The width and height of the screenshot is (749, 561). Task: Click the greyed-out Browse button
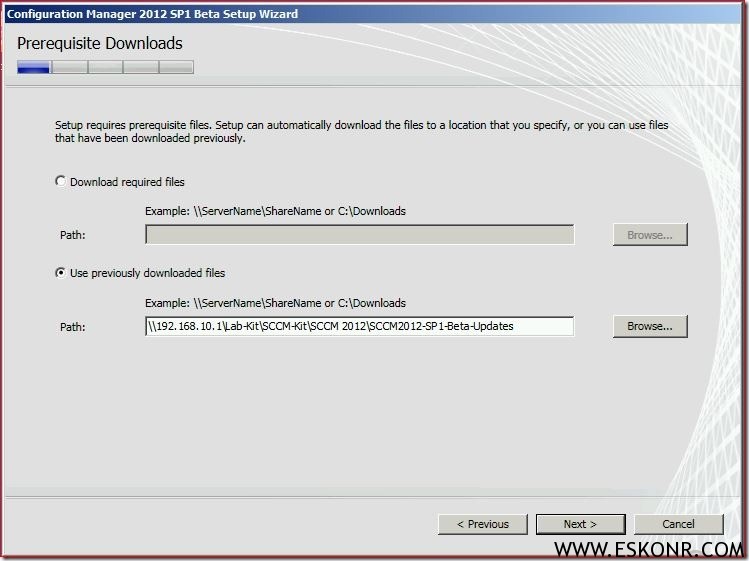click(650, 235)
